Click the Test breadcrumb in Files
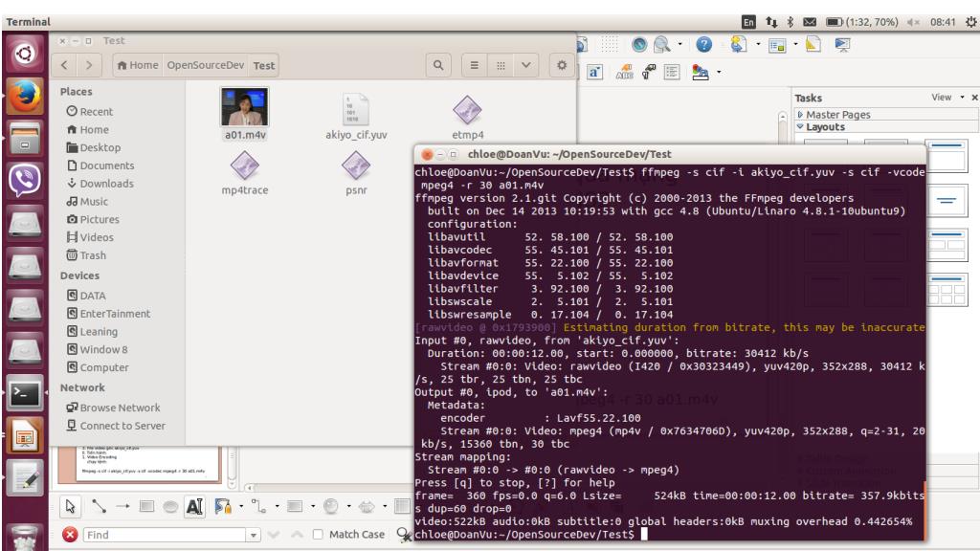The width and height of the screenshot is (980, 551). pyautogui.click(x=264, y=65)
